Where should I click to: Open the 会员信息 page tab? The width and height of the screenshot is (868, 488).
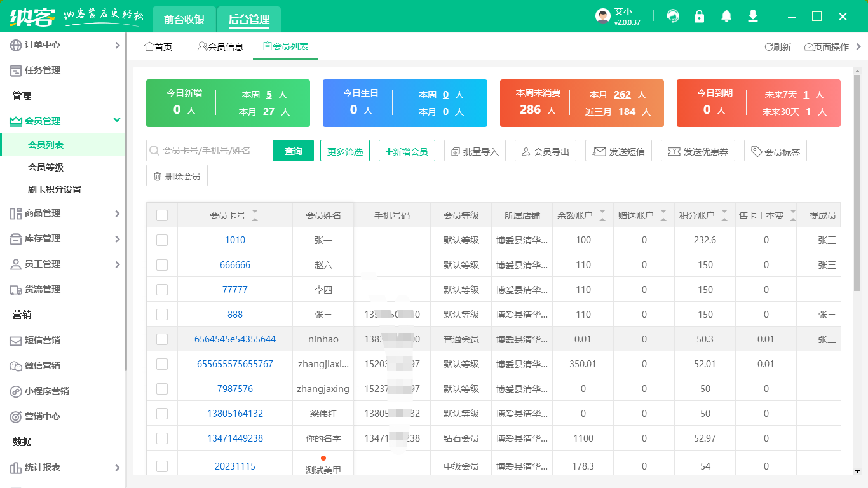coord(220,47)
